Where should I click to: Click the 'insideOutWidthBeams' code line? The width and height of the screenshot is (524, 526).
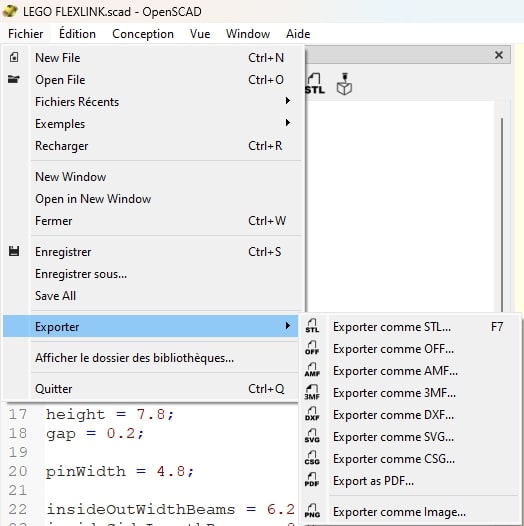170,509
